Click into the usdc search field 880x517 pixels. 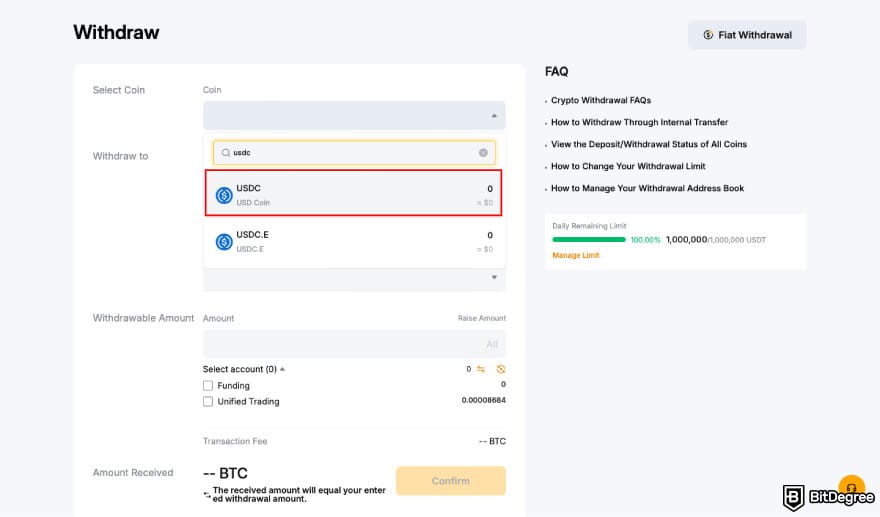click(x=354, y=153)
